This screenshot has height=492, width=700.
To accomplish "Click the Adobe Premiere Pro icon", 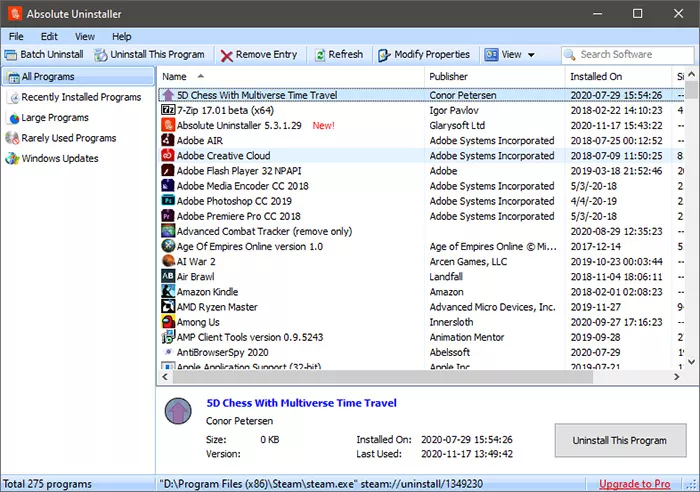I will [168, 216].
